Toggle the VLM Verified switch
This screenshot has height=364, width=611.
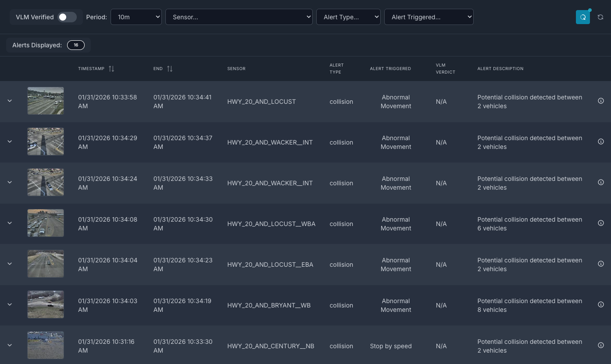[x=68, y=17]
